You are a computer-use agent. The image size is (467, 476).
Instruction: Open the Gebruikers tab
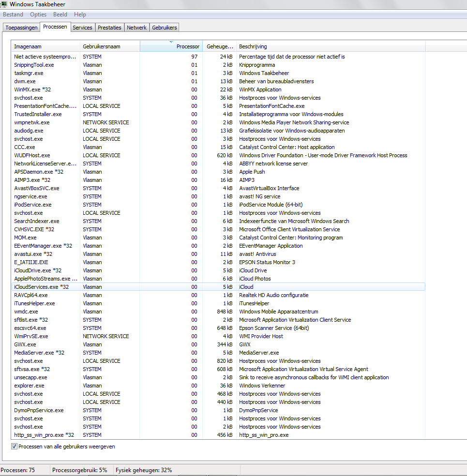[165, 28]
